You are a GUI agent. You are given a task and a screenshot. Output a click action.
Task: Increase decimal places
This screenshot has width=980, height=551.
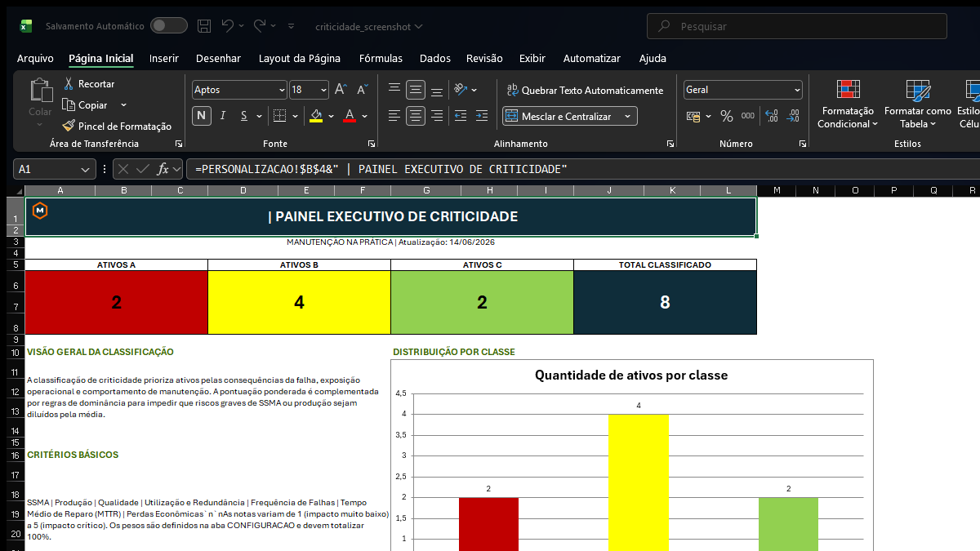[x=771, y=116]
